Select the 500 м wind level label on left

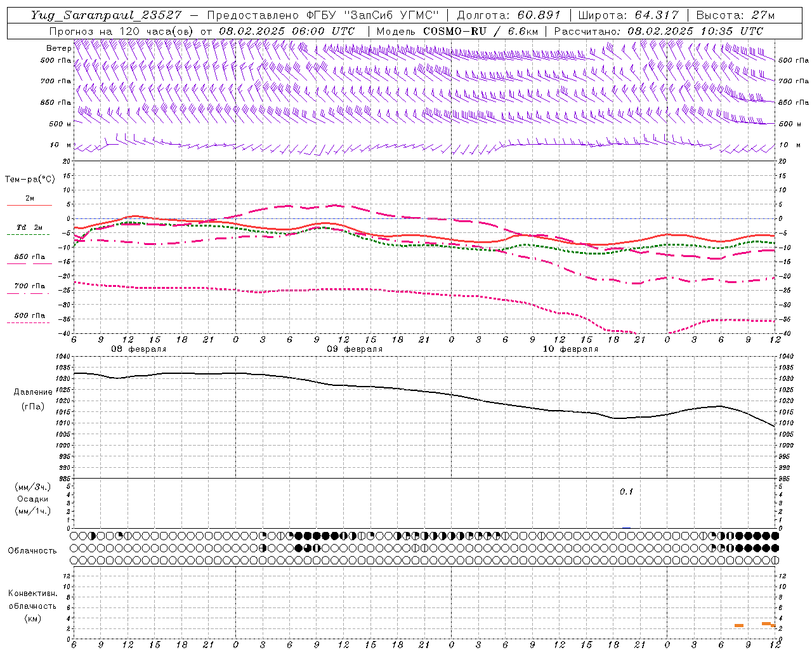[x=60, y=124]
